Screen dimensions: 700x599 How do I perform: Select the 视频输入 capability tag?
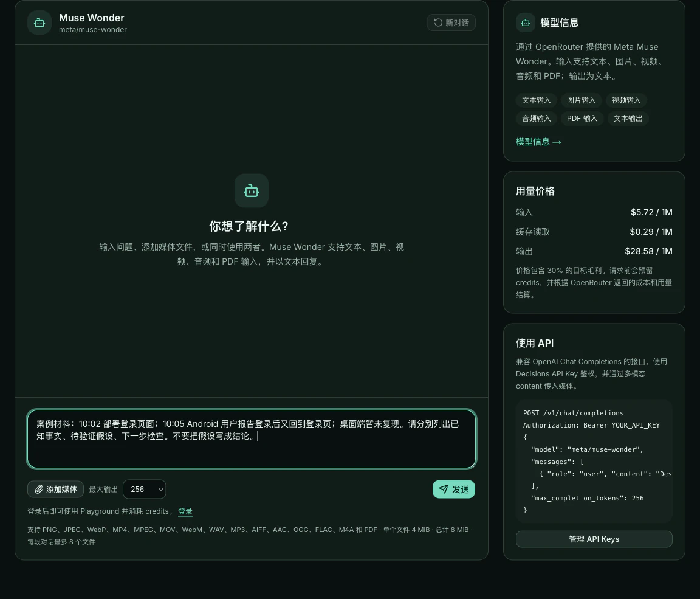[626, 100]
